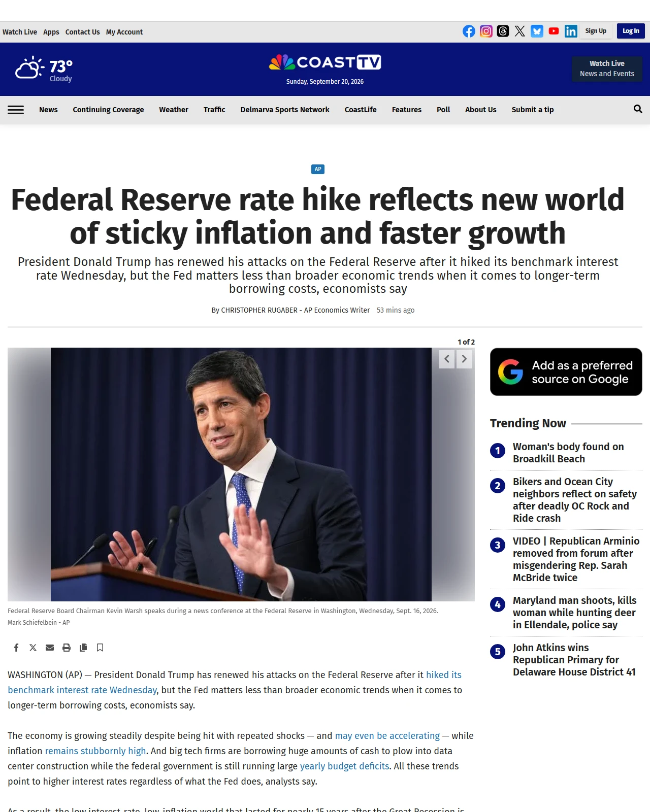The height and width of the screenshot is (812, 650).
Task: Print the article using printer icon
Action: (x=67, y=648)
